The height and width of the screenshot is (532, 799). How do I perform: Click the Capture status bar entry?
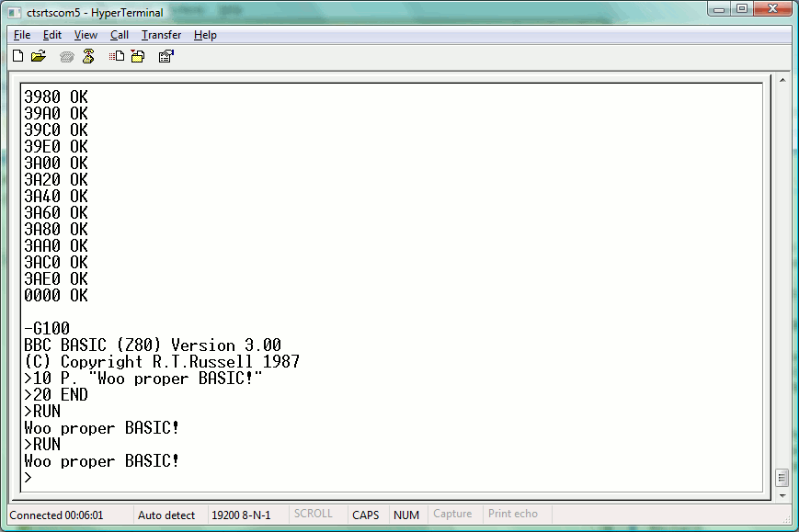click(x=452, y=515)
